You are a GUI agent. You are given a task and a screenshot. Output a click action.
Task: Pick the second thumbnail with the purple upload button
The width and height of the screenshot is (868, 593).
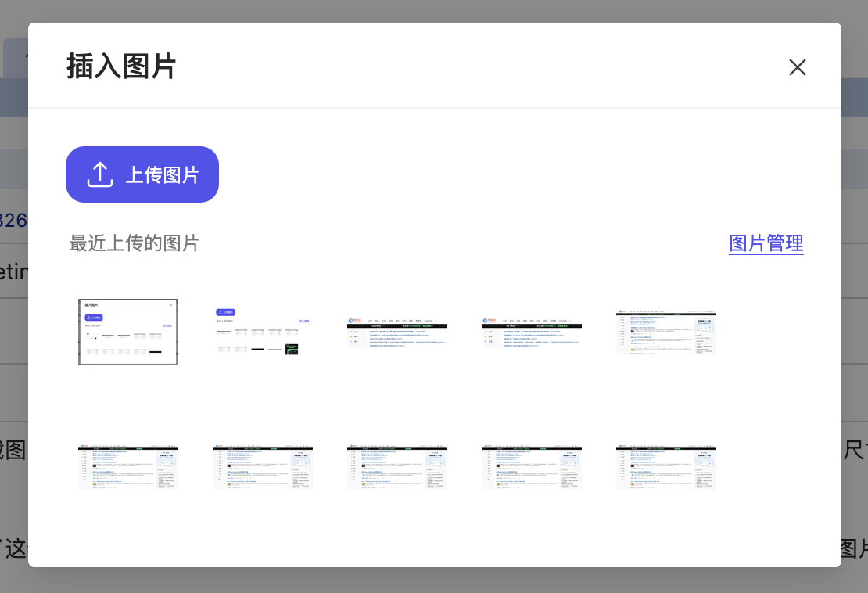(x=263, y=332)
